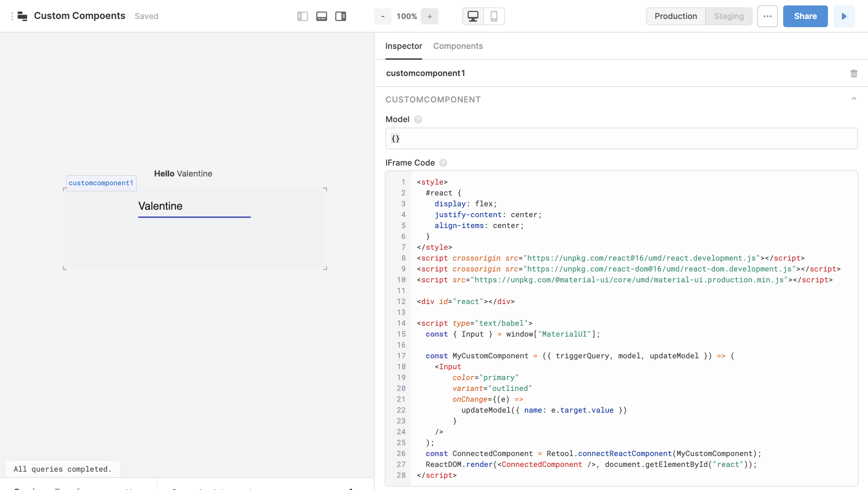Click the Share button
868x490 pixels.
tap(805, 16)
